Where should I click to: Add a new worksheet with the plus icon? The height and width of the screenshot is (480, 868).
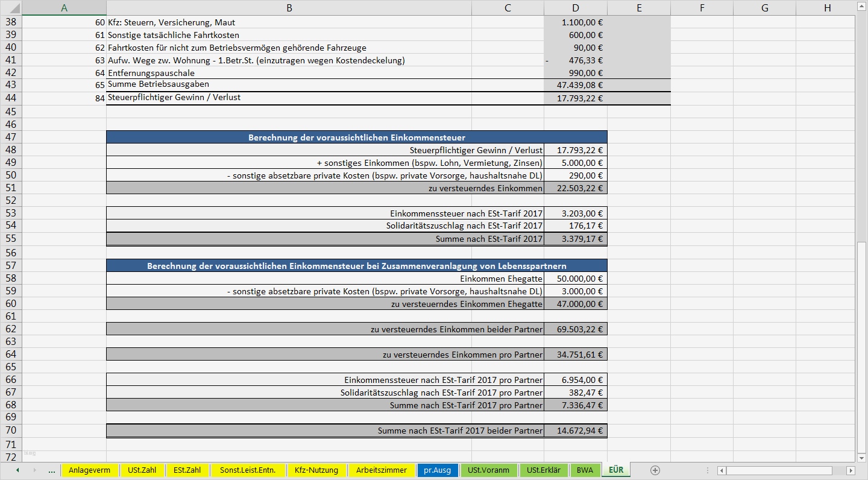655,470
